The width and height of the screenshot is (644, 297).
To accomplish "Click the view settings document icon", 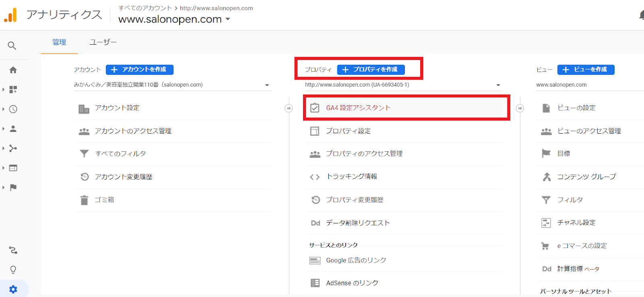I will [546, 108].
